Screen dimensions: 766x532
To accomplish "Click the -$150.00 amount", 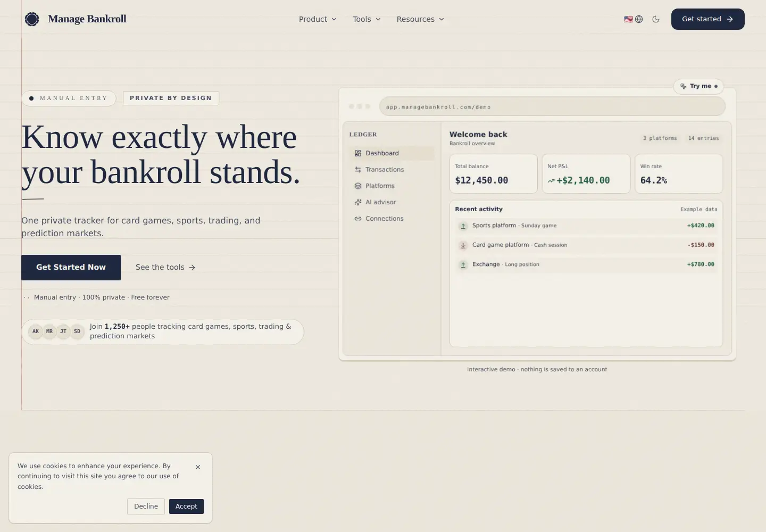I will coord(701,245).
